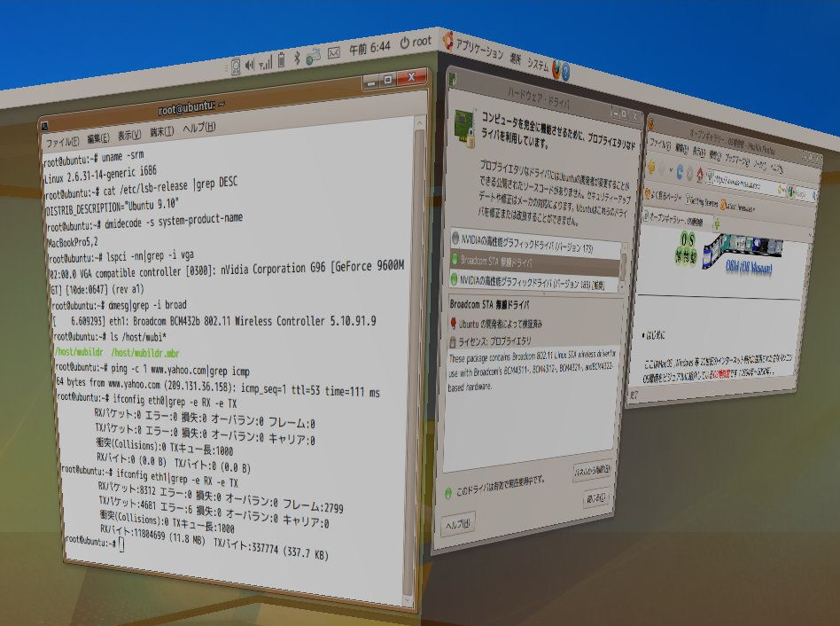Viewport: 840px width, 626px height.
Task: Click the MacBookPro5,2 output line in the terminal
Action: point(73,242)
